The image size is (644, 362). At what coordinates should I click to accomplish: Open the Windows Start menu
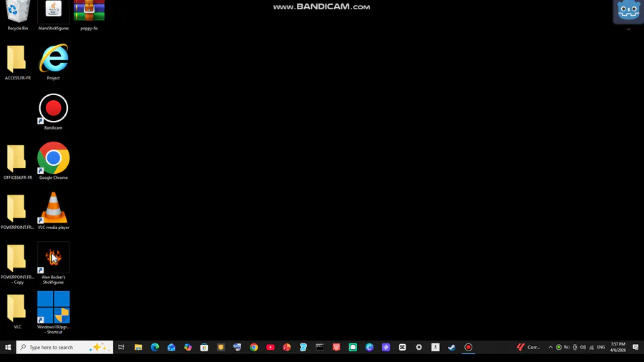8,347
